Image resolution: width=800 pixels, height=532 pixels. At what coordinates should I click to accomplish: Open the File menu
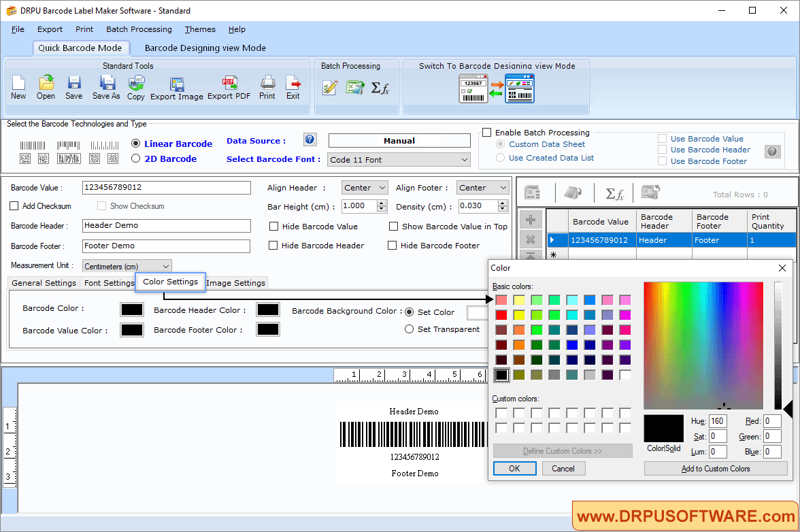tap(18, 29)
